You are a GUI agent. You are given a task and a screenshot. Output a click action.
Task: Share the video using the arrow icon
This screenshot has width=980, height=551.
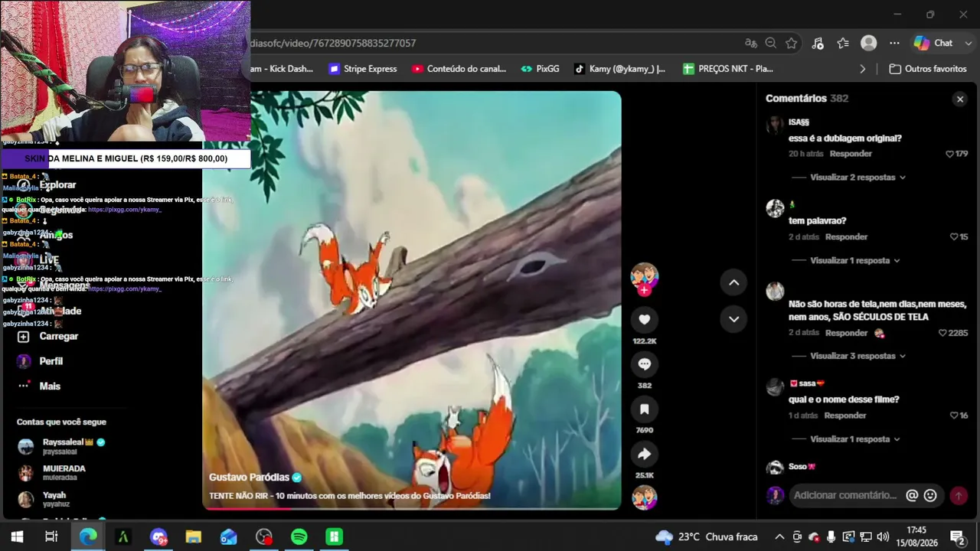coord(644,455)
